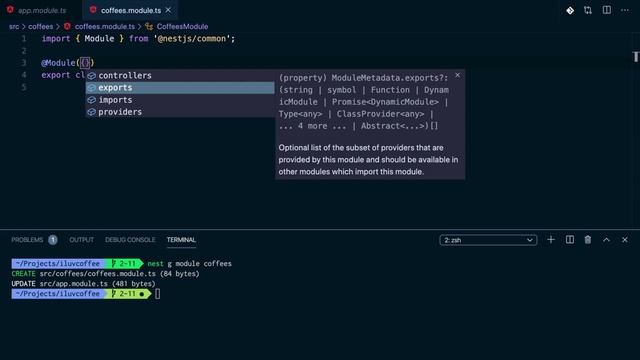Click the src breadcrumb
The height and width of the screenshot is (360, 640).
(14, 27)
